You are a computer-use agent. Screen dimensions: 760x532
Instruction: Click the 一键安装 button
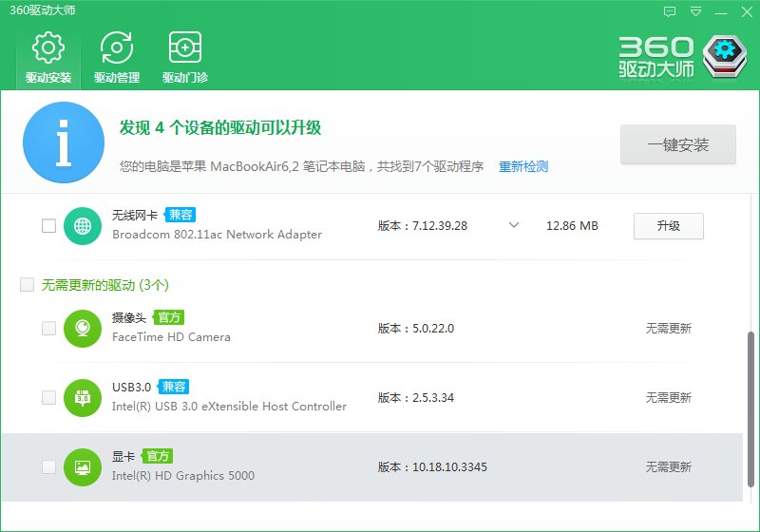point(678,144)
